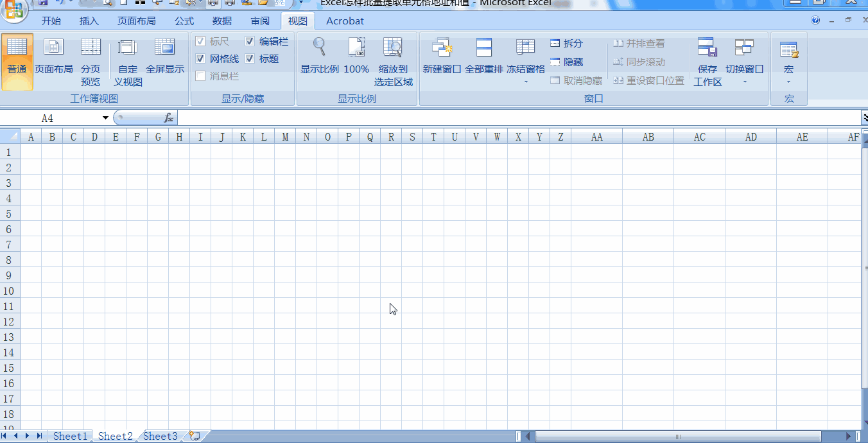Go to last sheet navigation arrow

tap(39, 436)
